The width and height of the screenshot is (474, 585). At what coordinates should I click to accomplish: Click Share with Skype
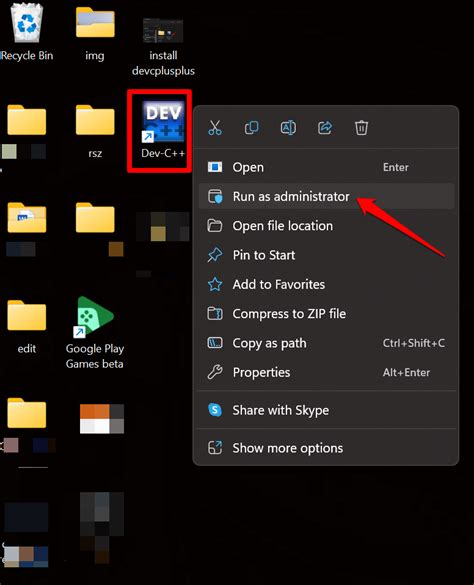coord(325,410)
